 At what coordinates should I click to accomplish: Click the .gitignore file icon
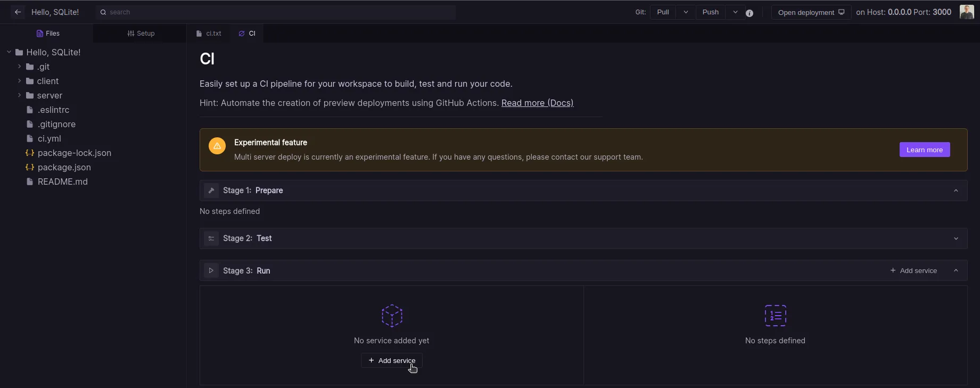(30, 124)
